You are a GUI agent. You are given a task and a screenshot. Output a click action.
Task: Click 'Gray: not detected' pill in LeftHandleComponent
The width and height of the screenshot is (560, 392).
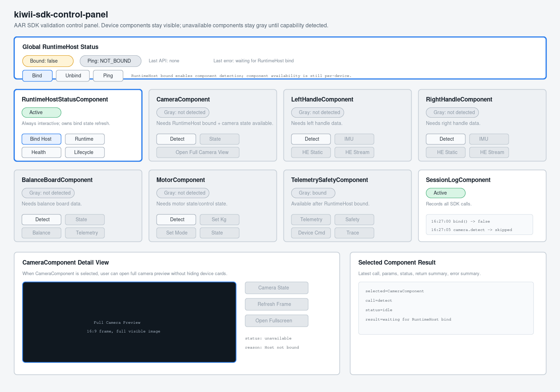(x=317, y=112)
